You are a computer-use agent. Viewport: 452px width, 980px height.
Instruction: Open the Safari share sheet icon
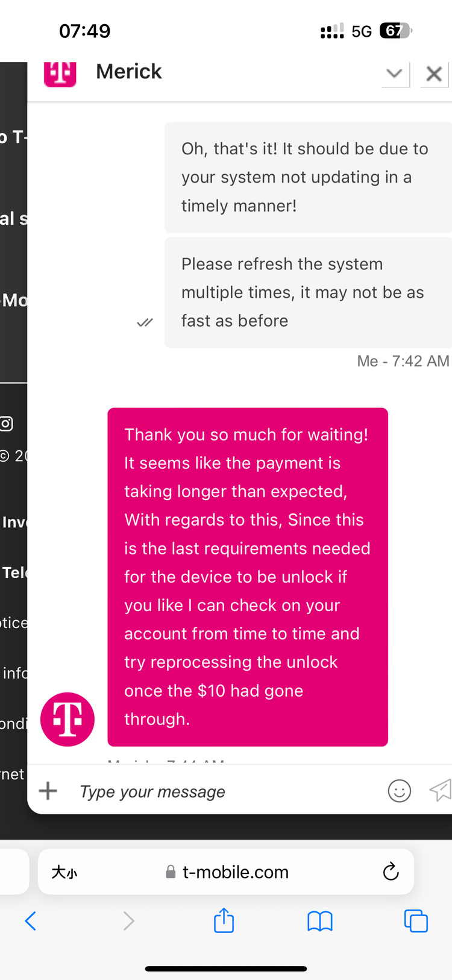[x=224, y=920]
